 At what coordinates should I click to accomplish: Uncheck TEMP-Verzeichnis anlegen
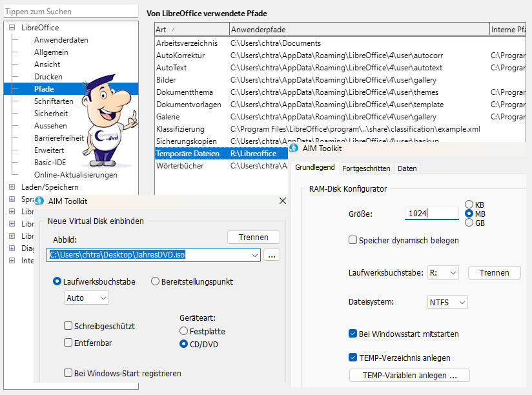[353, 358]
